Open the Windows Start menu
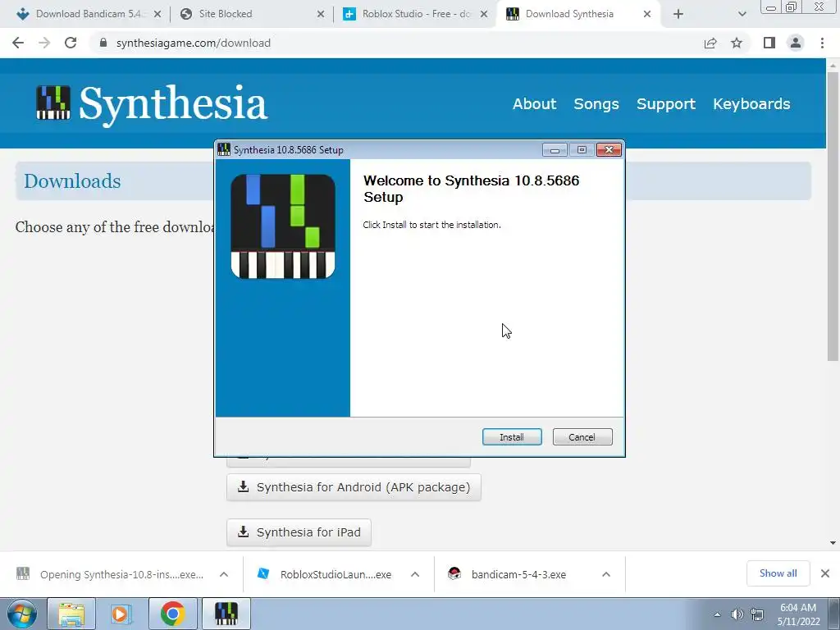 [21, 614]
